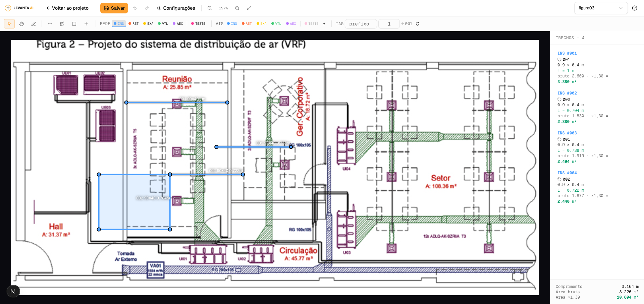Click length value L = 0.704 m
Viewport: 644px width, 304px height.
[571, 111]
